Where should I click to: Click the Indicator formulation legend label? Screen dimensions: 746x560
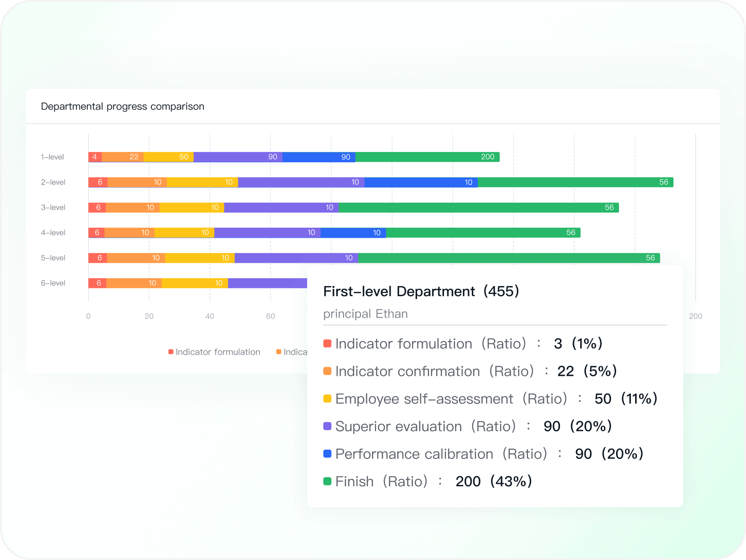218,352
